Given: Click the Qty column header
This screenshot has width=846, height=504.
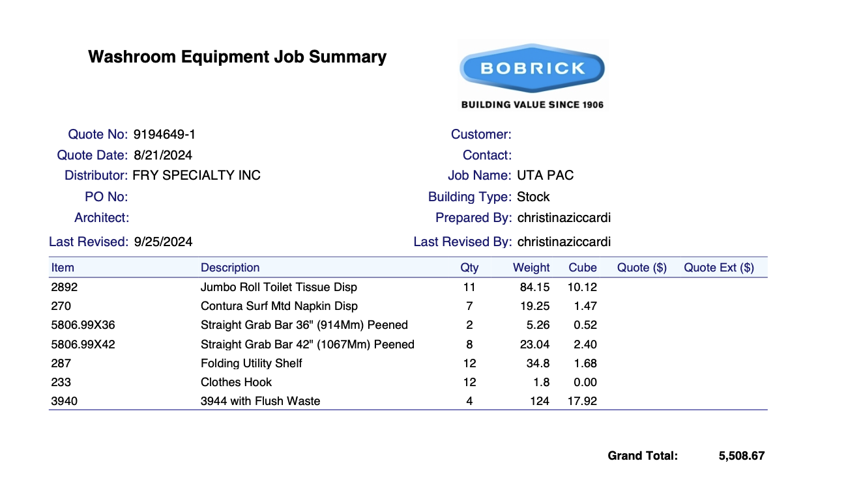Looking at the screenshot, I should (x=469, y=268).
